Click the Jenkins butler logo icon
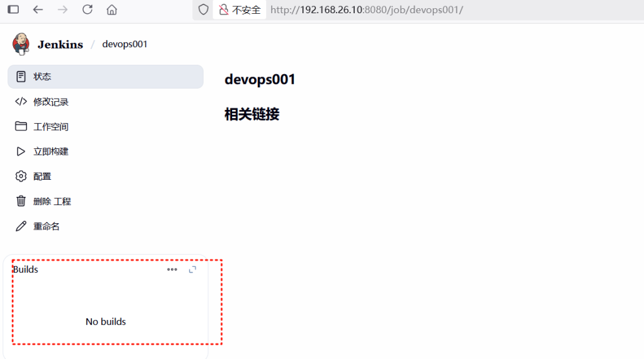The height and width of the screenshot is (359, 644). [x=21, y=44]
